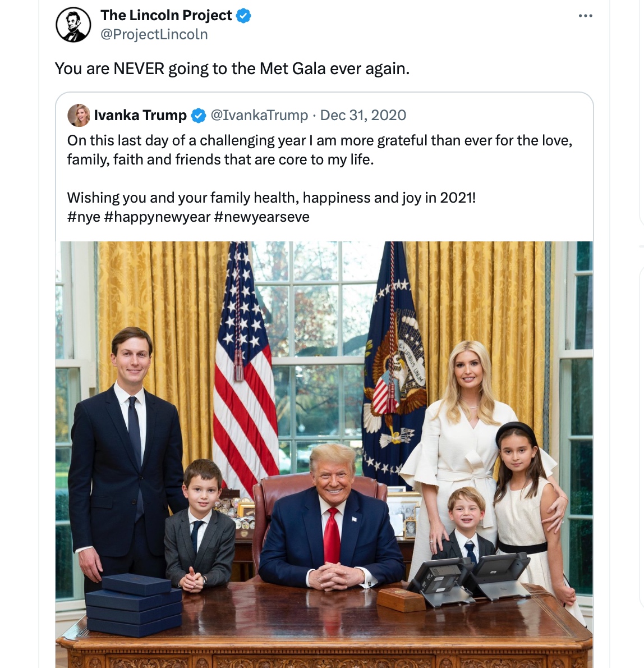This screenshot has height=668, width=644.
Task: Click the 'On this last day' paragraph
Action: [320, 150]
